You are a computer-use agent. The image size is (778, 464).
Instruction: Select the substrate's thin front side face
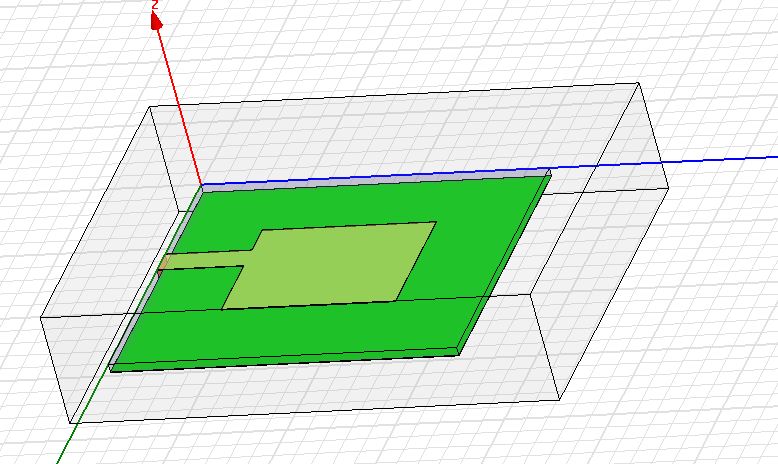click(285, 362)
